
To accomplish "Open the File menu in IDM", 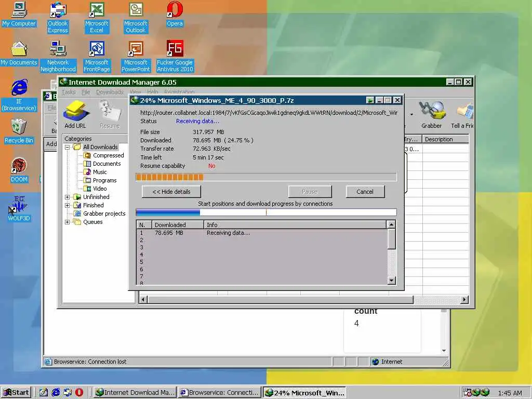I will point(86,92).
